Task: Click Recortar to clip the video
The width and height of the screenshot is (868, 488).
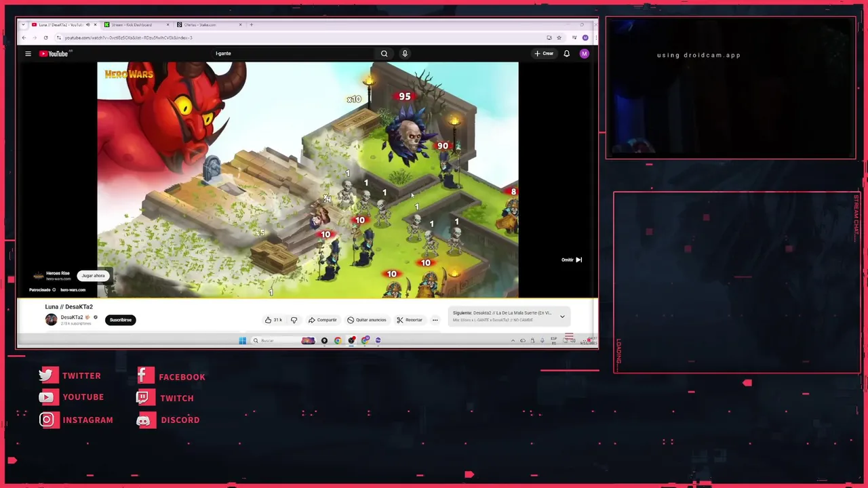Action: tap(410, 320)
